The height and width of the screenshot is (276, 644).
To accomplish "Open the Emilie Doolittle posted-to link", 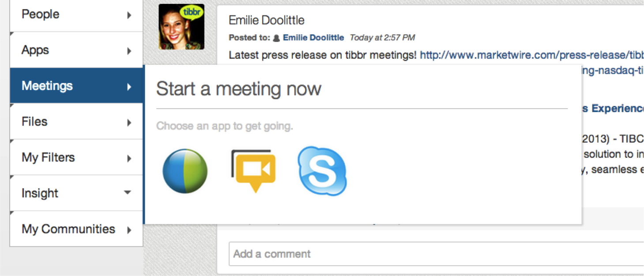I will pos(313,38).
